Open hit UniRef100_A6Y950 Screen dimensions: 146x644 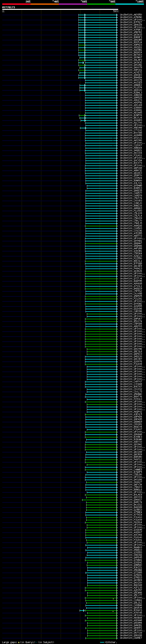[x=131, y=15]
